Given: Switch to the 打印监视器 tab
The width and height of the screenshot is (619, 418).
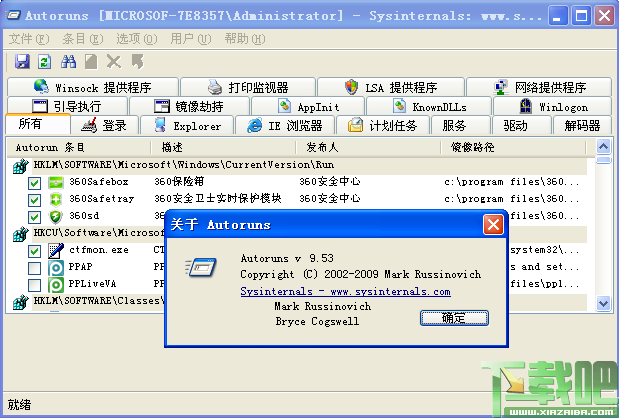Looking at the screenshot, I should pyautogui.click(x=248, y=87).
